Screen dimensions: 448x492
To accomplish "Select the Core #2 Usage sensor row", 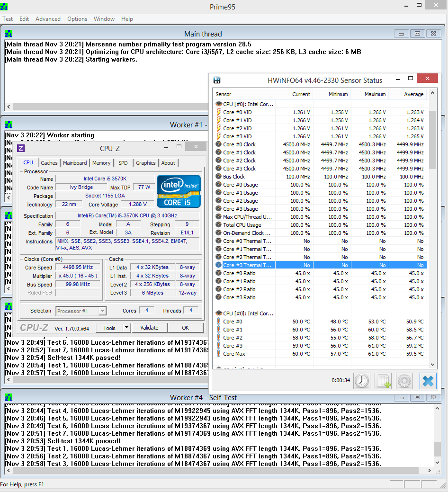I will click(x=320, y=201).
